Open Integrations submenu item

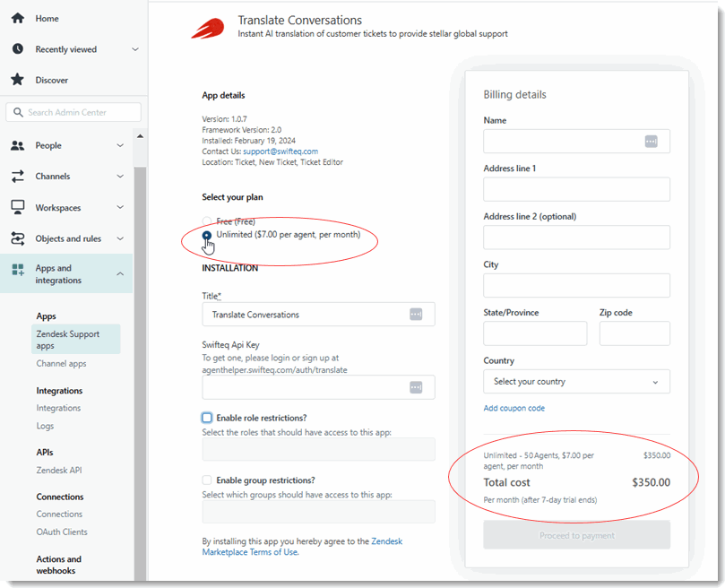[59, 408]
